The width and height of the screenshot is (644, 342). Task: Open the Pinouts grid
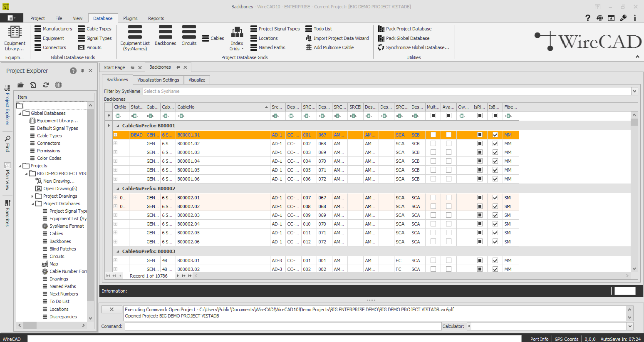pos(90,47)
